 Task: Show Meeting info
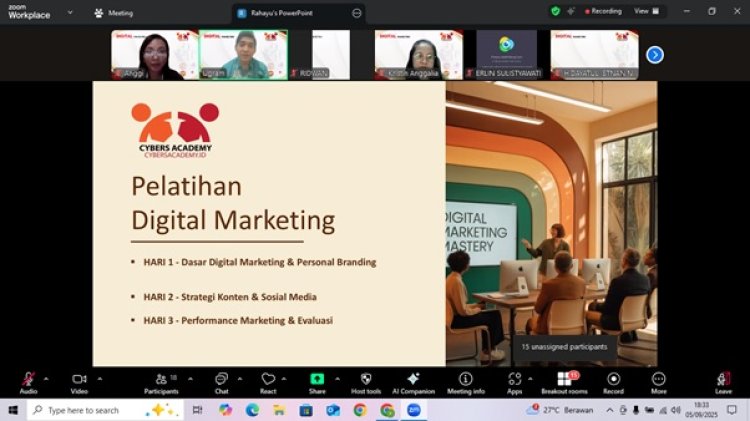click(x=465, y=381)
